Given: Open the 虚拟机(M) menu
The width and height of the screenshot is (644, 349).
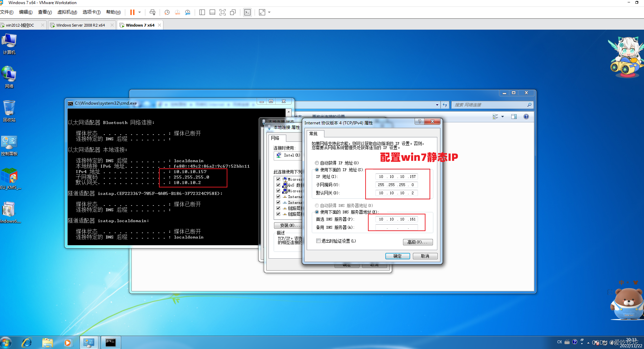Looking at the screenshot, I should point(67,12).
